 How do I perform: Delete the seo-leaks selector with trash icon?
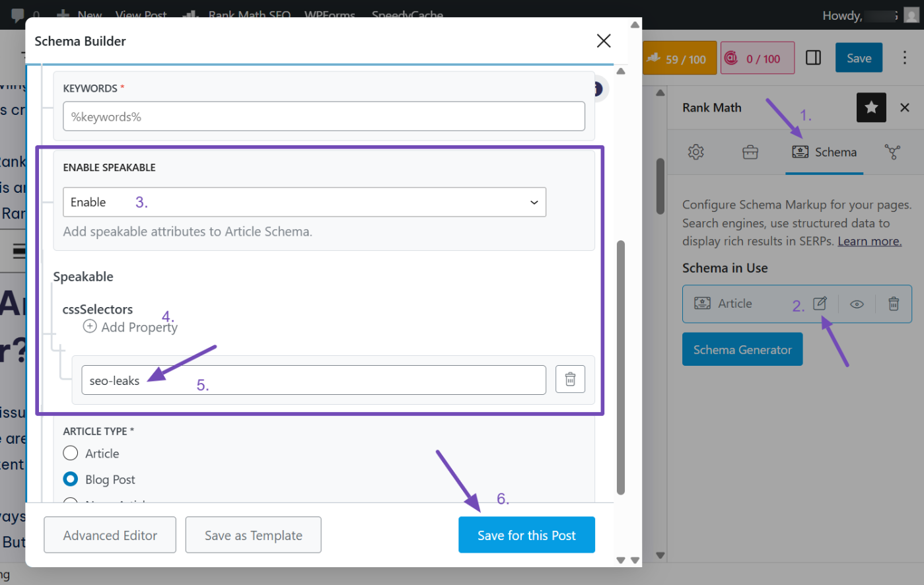(571, 380)
